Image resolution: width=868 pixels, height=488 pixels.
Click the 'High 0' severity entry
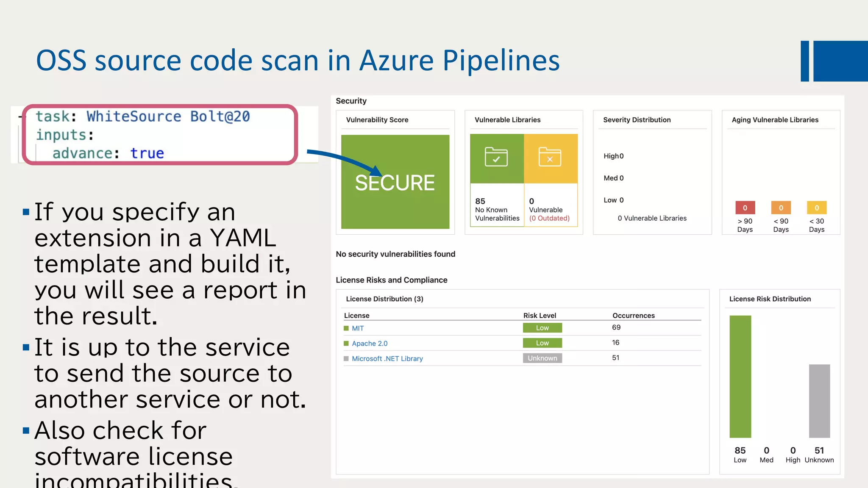(614, 156)
